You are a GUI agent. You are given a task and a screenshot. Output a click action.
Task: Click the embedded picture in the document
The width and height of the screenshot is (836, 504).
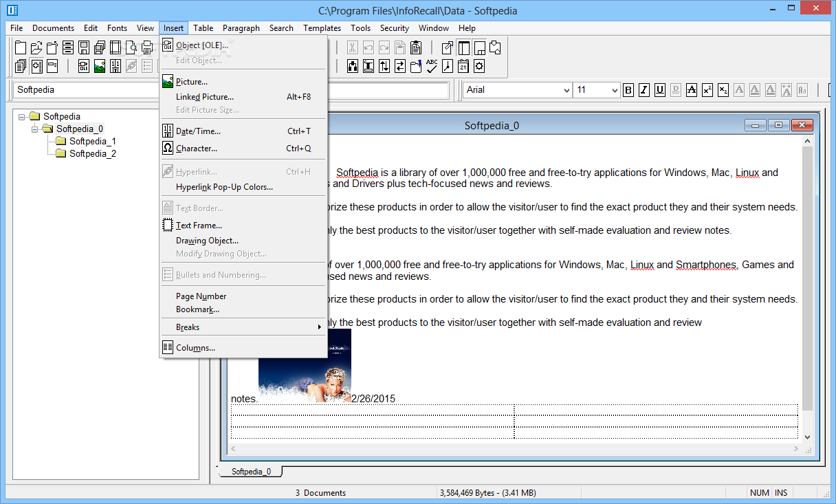click(305, 366)
